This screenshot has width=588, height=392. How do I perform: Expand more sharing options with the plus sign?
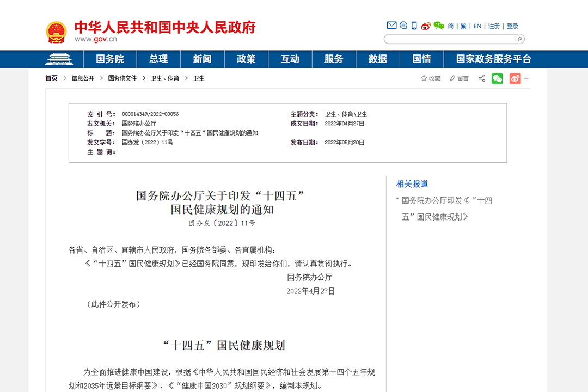526,78
